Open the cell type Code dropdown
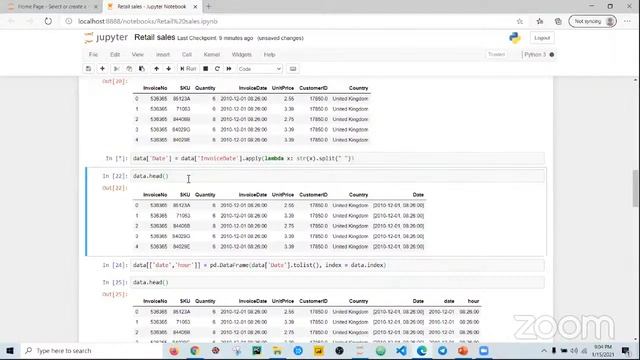 point(260,69)
